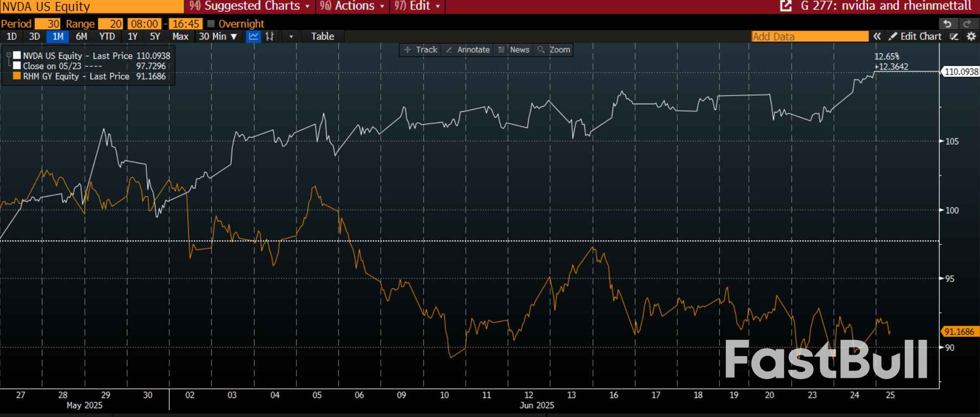The width and height of the screenshot is (980, 417).
Task: Click the 110.0938 price label on axis
Action: tap(961, 72)
